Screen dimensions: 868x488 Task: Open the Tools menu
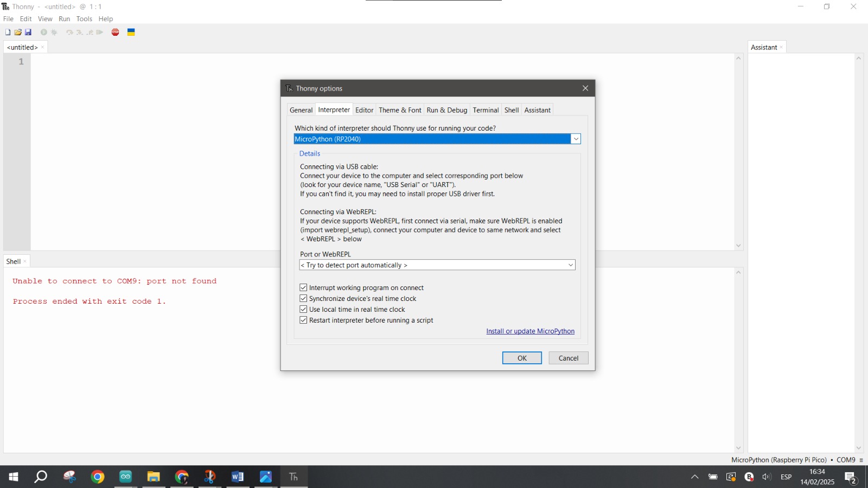click(84, 19)
